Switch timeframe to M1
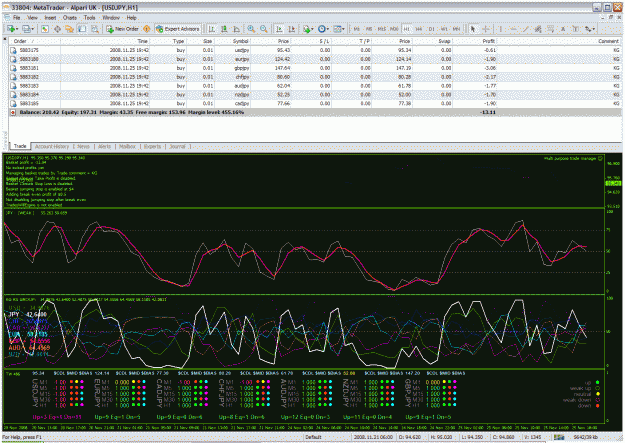This screenshot has width=625, height=443. click(356, 29)
